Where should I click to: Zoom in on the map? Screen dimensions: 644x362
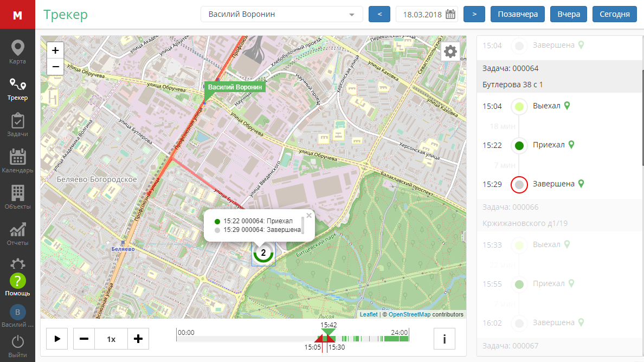pos(55,50)
